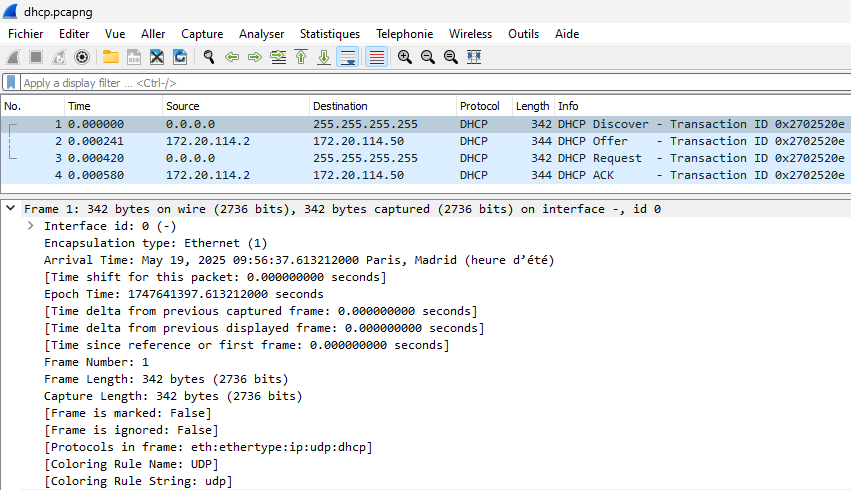Sort by the Destination column header
851x490 pixels.
[x=383, y=106]
